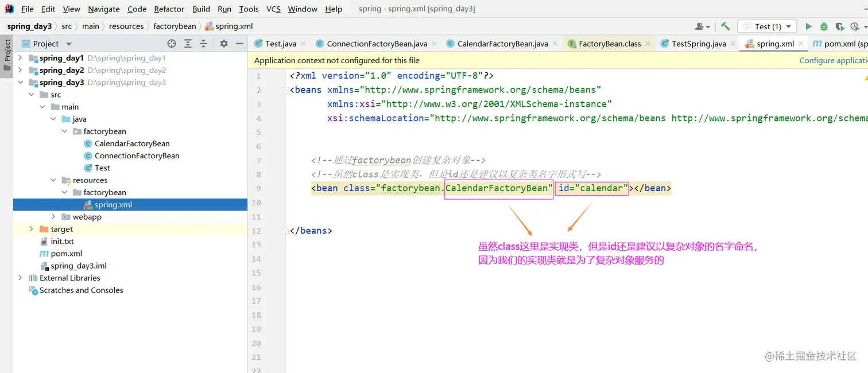868x373 pixels.
Task: Close the TestSpring.java tab
Action: [733, 44]
